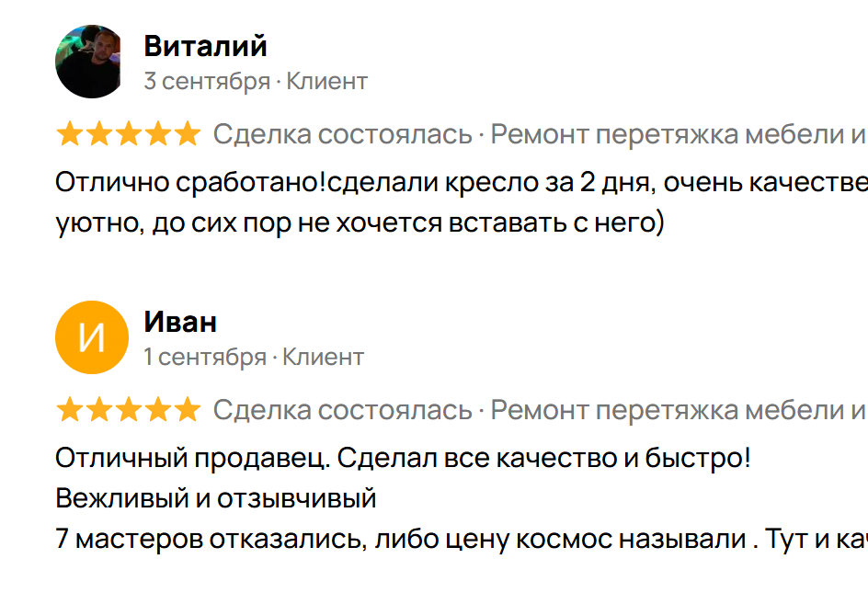Click the fifth star in Виталий's rating
The height and width of the screenshot is (604, 868).
(188, 135)
